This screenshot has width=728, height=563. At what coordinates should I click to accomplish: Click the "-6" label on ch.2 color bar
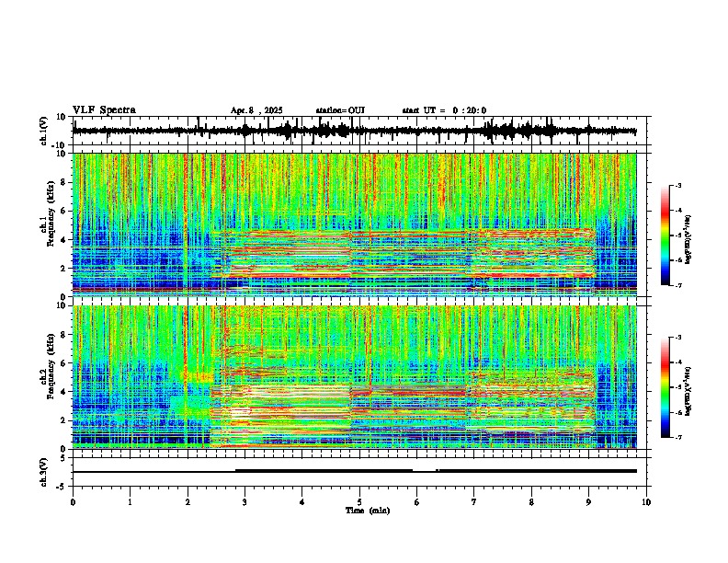pos(678,412)
